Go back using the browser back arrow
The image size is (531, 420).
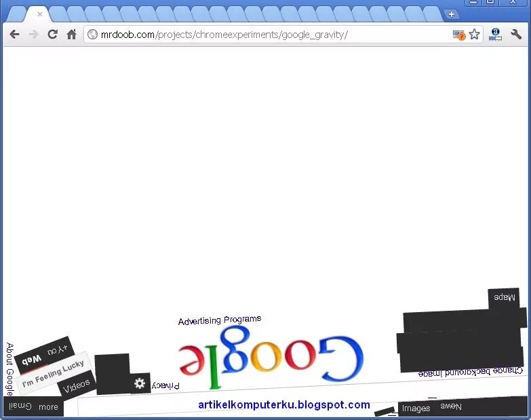[14, 34]
